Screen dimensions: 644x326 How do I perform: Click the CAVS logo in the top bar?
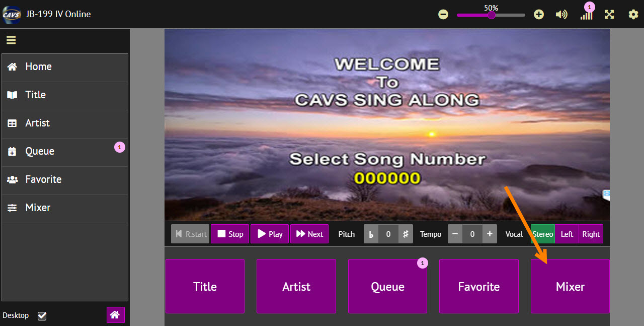click(x=12, y=14)
